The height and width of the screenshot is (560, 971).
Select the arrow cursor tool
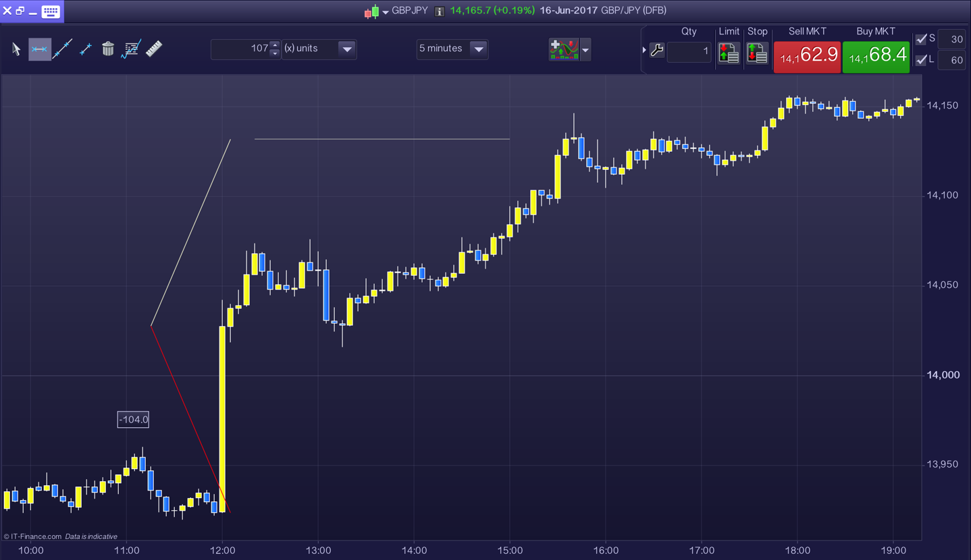(x=16, y=49)
